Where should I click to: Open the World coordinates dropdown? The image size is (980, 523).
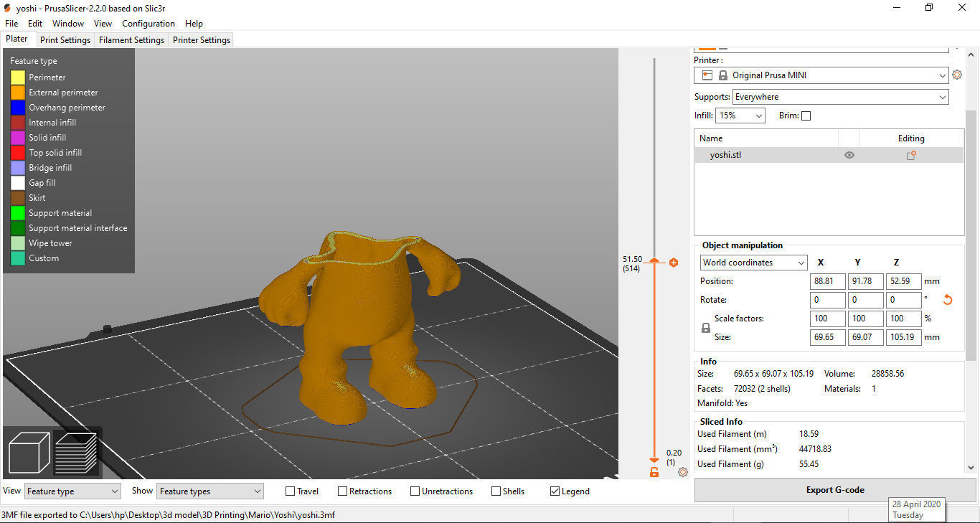tap(754, 263)
